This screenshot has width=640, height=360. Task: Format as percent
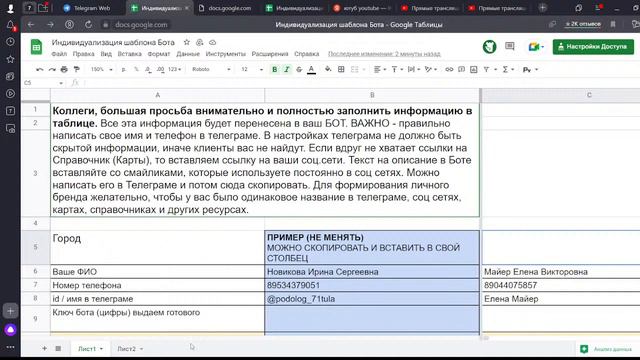point(136,70)
